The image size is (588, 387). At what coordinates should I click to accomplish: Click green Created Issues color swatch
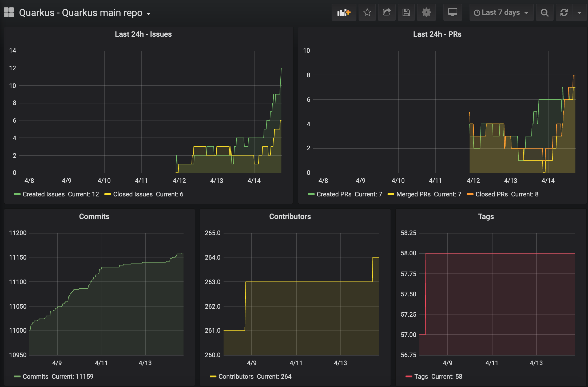pyautogui.click(x=17, y=194)
